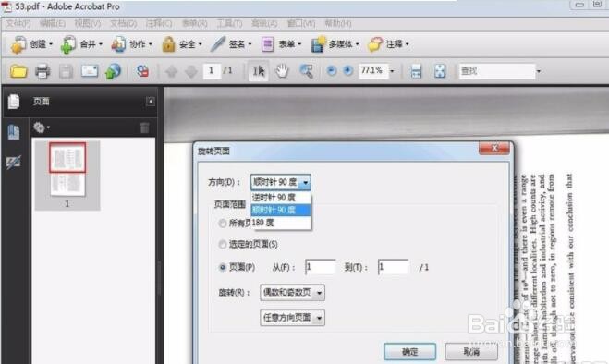Open the 工具(T) menu
609x364 pixels.
pos(229,24)
